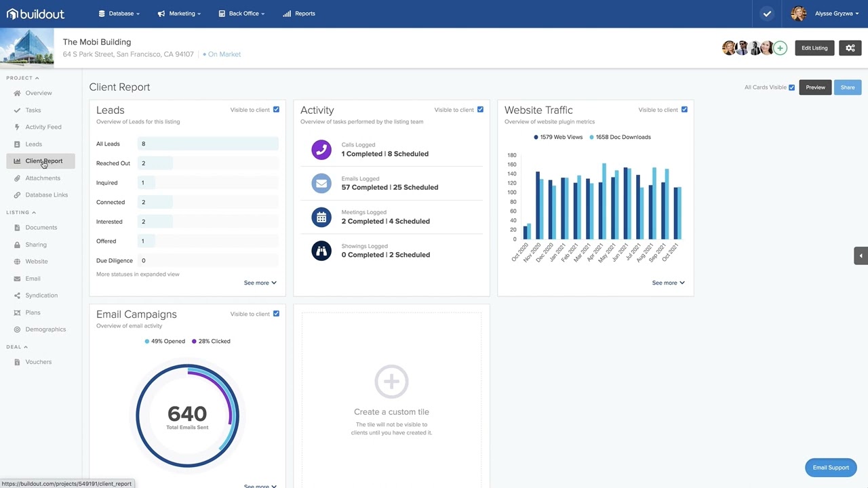Click the plus icon to create custom tile
The height and width of the screenshot is (488, 868).
pos(391,382)
